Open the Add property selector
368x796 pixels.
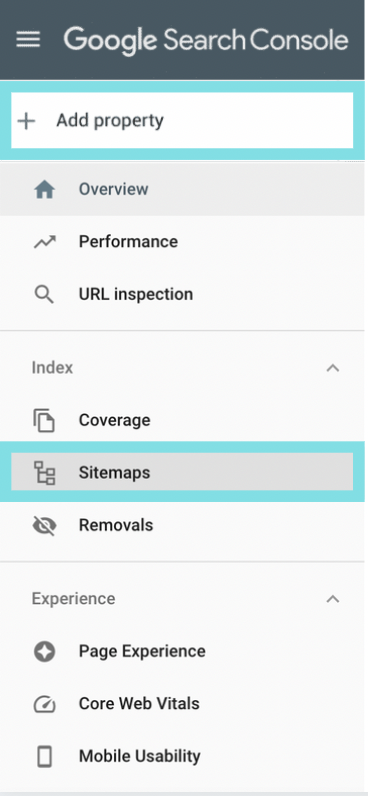click(182, 120)
